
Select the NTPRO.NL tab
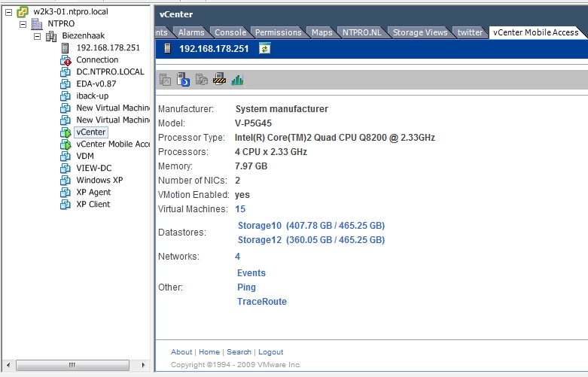(362, 32)
